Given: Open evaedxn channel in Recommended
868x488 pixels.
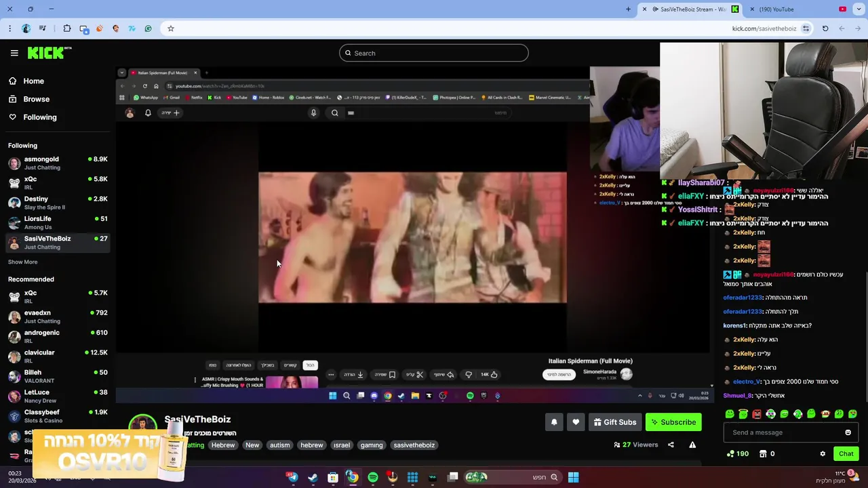Looking at the screenshot, I should pyautogui.click(x=58, y=317).
